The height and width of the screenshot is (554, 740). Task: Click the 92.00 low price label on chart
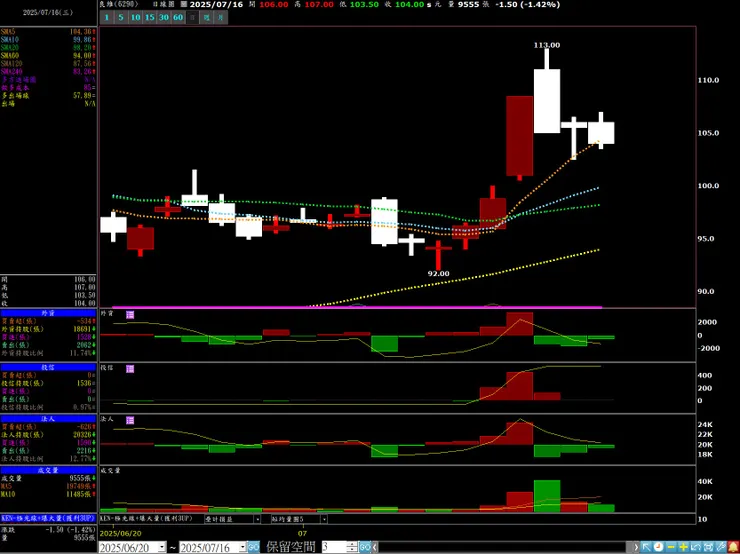[438, 274]
